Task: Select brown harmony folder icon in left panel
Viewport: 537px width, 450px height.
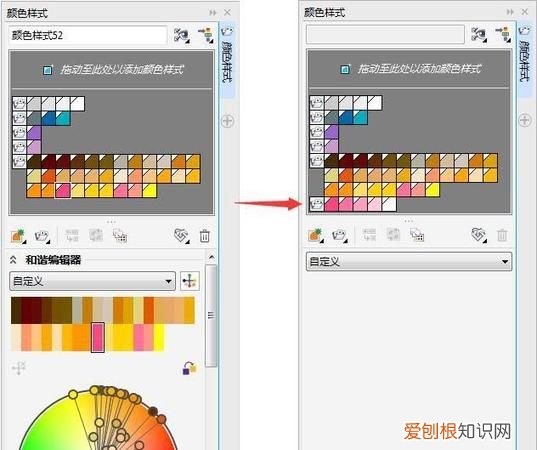Action: tap(20, 161)
